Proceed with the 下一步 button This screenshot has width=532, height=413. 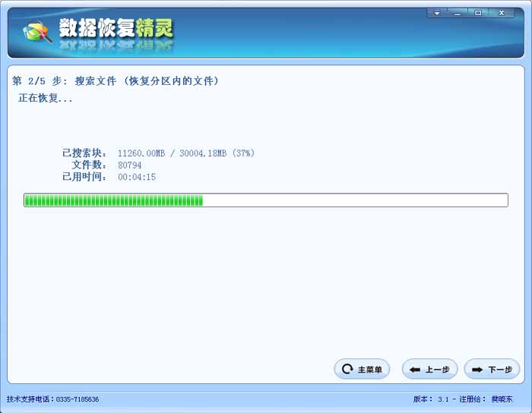[492, 370]
